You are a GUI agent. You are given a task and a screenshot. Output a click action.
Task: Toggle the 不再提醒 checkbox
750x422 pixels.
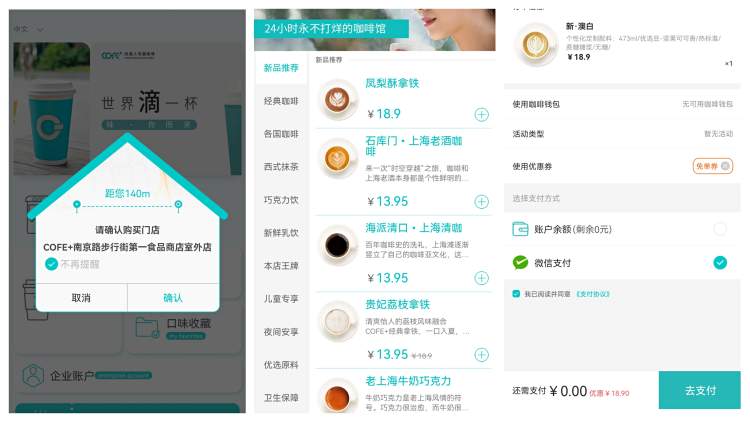[51, 264]
